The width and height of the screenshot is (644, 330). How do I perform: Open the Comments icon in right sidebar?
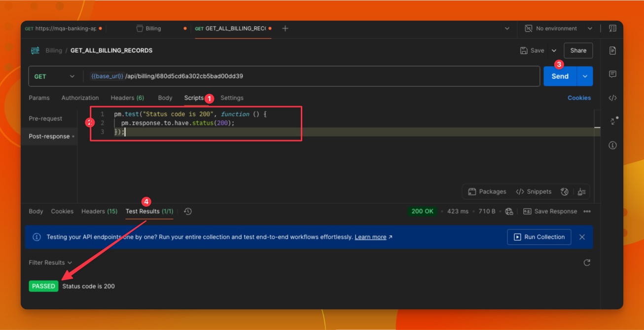coord(612,74)
